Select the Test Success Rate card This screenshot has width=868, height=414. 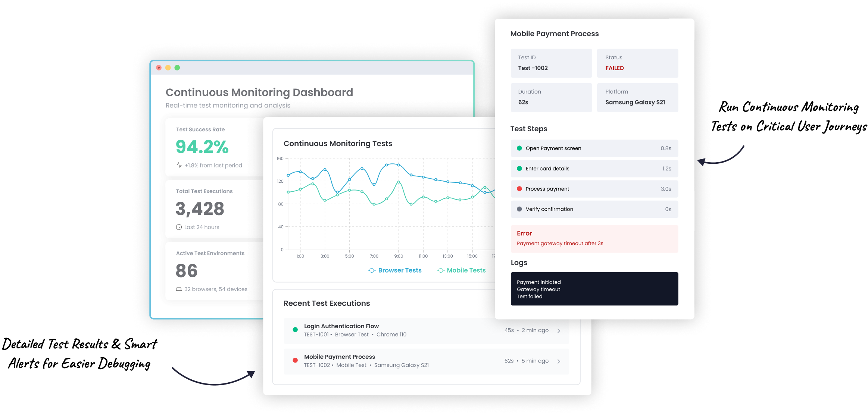(x=215, y=147)
